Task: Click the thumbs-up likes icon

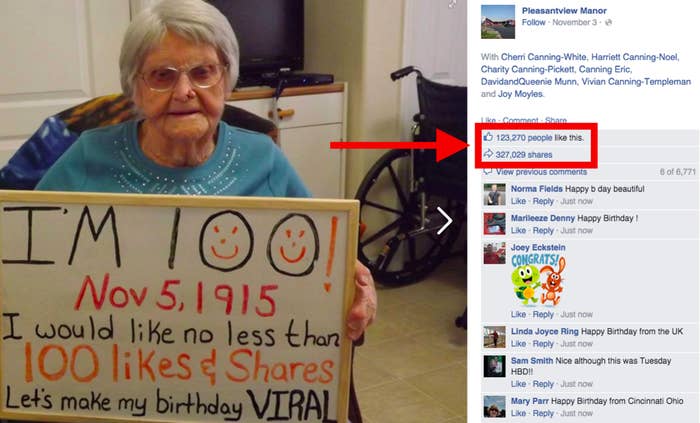Action: tap(488, 137)
